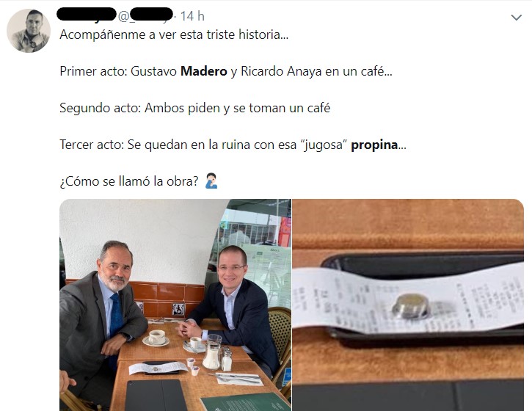Click the question ¿Cómo se llamó la obra?
This screenshot has height=411, width=532.
tap(129, 181)
